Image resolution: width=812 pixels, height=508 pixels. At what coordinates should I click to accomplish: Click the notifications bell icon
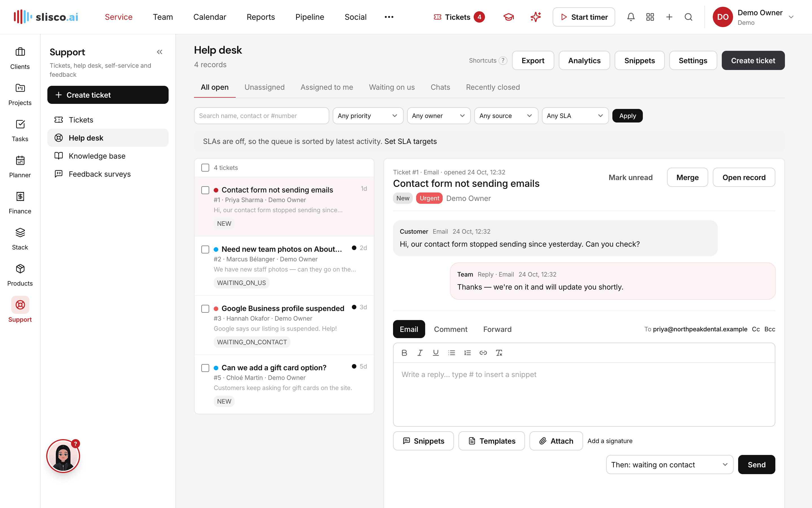point(631,17)
